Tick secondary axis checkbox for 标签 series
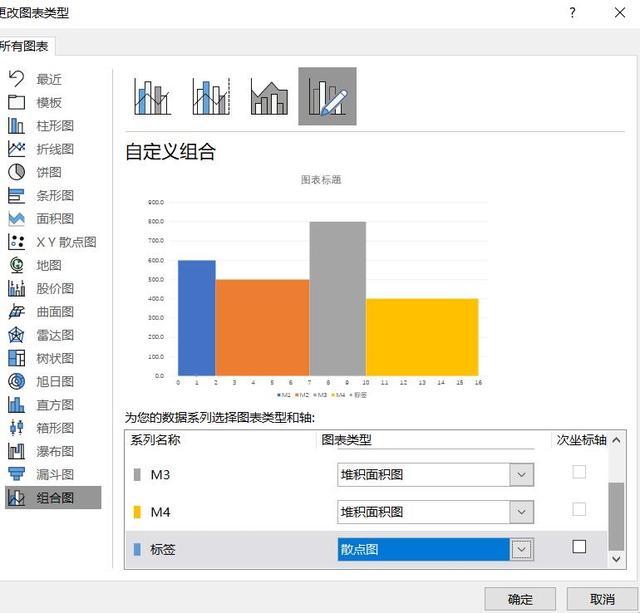The width and height of the screenshot is (640, 613). click(579, 547)
